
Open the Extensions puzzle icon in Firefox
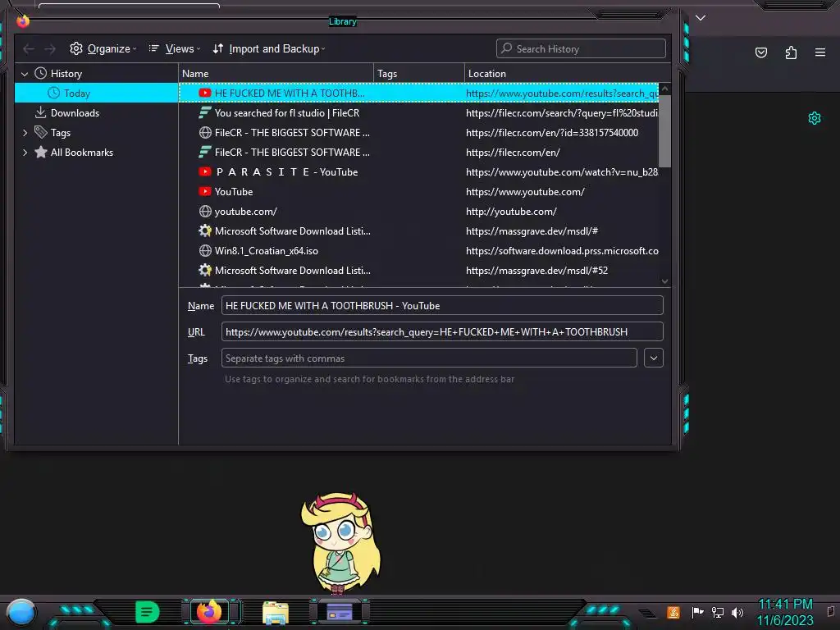[791, 52]
